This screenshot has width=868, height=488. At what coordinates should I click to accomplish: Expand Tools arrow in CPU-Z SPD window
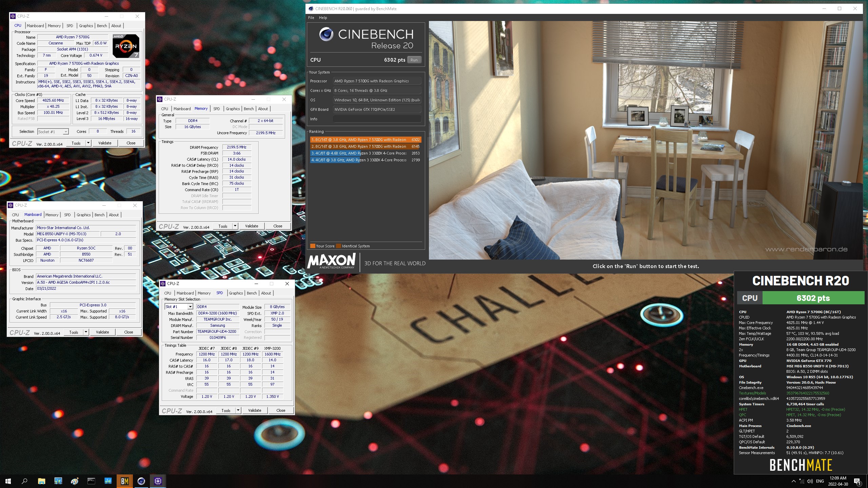pyautogui.click(x=238, y=410)
